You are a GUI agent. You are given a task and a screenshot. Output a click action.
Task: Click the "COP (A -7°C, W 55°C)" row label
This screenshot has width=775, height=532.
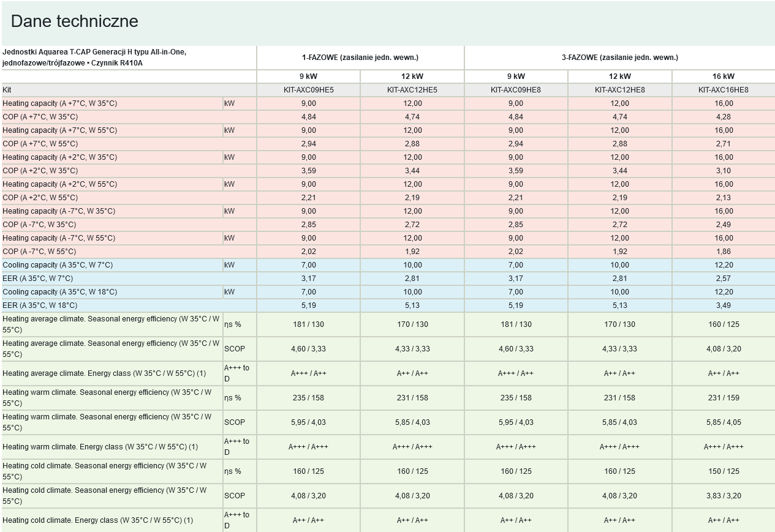[x=40, y=252]
